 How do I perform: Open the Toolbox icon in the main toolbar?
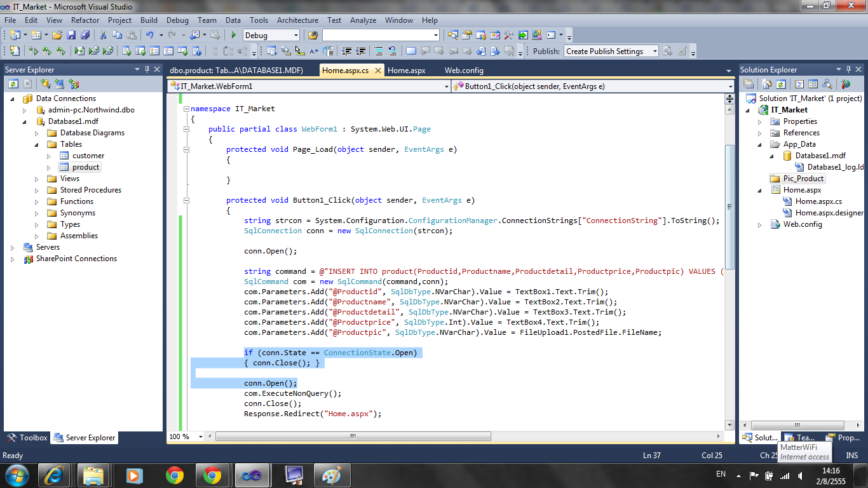pyautogui.click(x=508, y=35)
